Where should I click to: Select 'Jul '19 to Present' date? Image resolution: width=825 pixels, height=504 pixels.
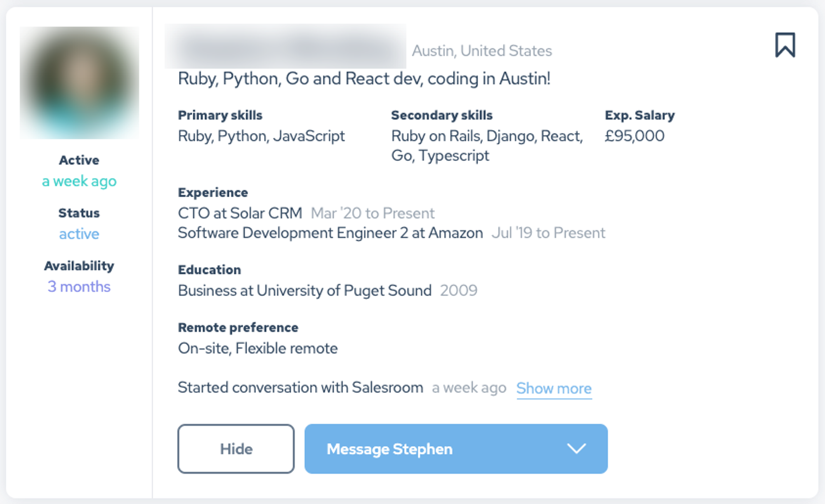(x=548, y=233)
